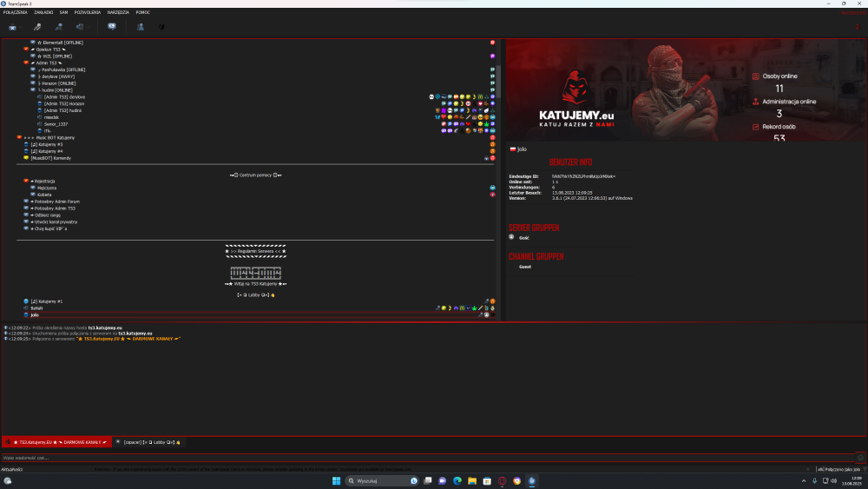Select user jolo in the channel tree
Screen dimensions: 868x489
(x=35, y=315)
